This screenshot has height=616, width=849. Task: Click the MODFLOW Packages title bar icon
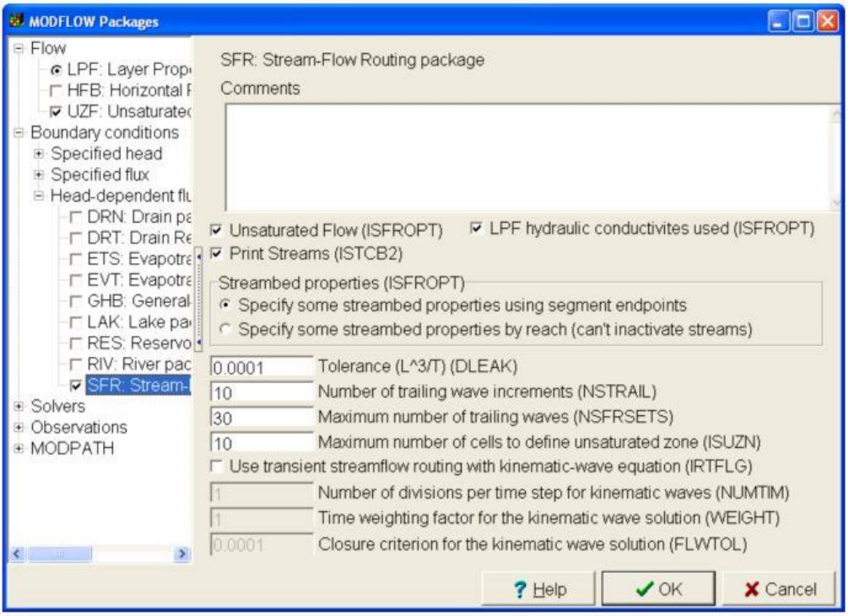tap(17, 21)
